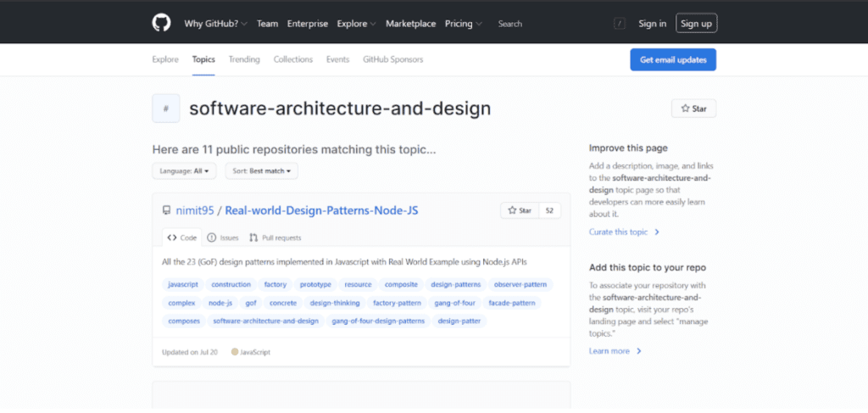This screenshot has height=413, width=868.
Task: Click the gang-of-four topic tag
Action: (455, 303)
